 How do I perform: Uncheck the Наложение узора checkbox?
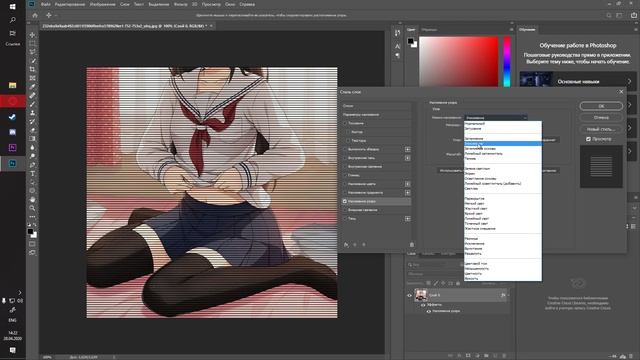click(345, 201)
